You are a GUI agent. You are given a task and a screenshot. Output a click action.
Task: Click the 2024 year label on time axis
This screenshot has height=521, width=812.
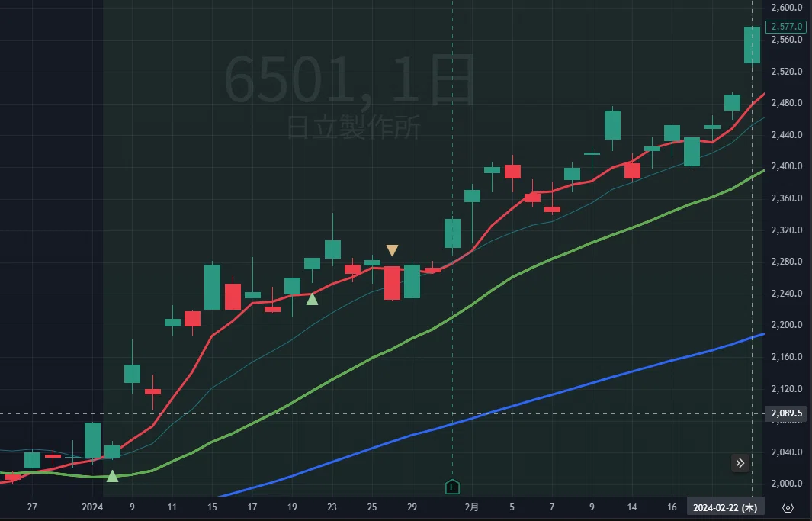point(92,507)
